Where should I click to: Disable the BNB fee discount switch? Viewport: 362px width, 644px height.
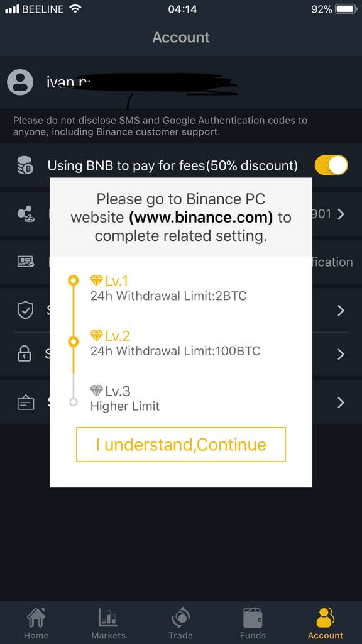(331, 165)
